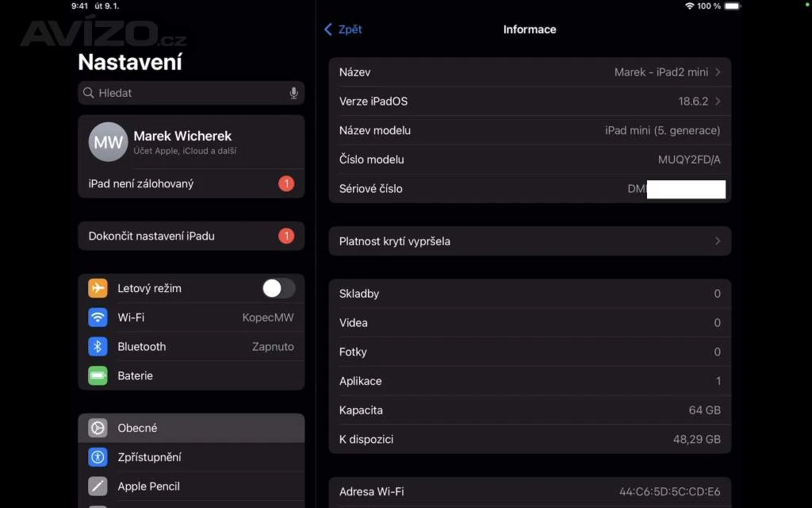Tap the Číslo modelu MUQY2FD/A value
Image resolution: width=812 pixels, height=508 pixels.
pos(689,160)
